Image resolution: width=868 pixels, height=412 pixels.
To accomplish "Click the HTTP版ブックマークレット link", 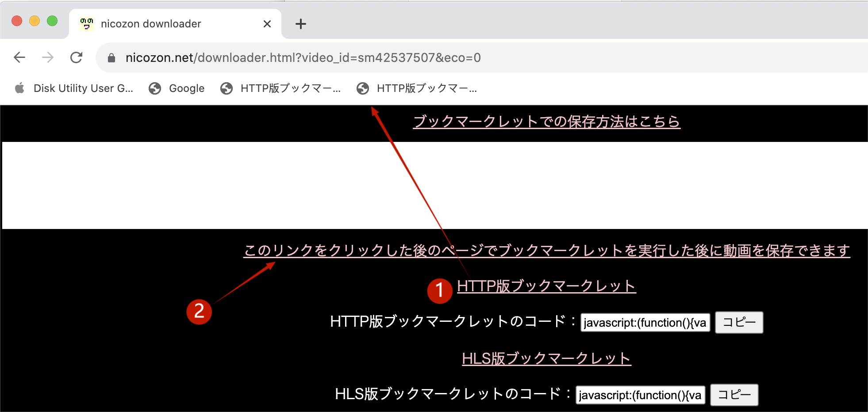I will coord(546,286).
